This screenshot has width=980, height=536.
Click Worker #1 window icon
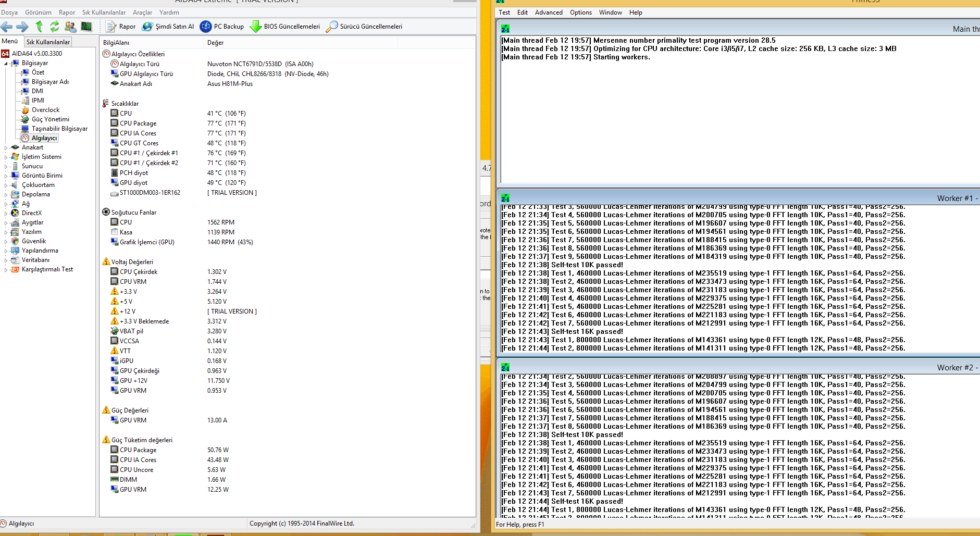tap(505, 198)
